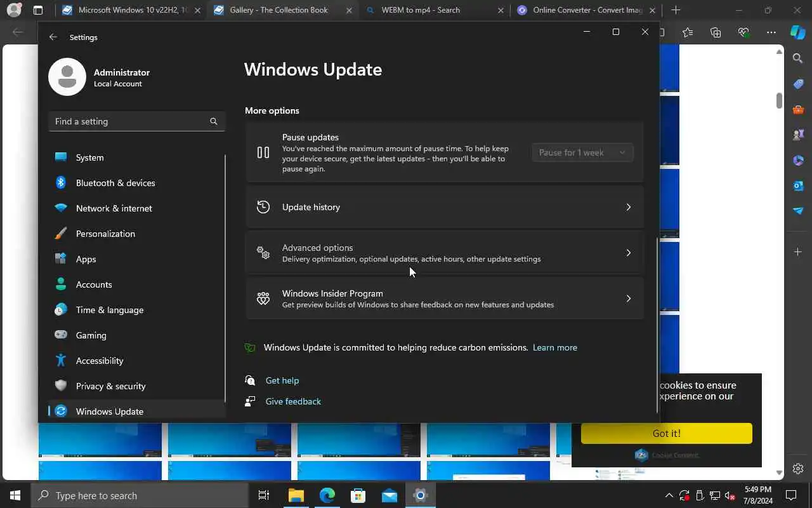Viewport: 812px width, 508px height.
Task: Open Gaming settings category
Action: pos(136,335)
